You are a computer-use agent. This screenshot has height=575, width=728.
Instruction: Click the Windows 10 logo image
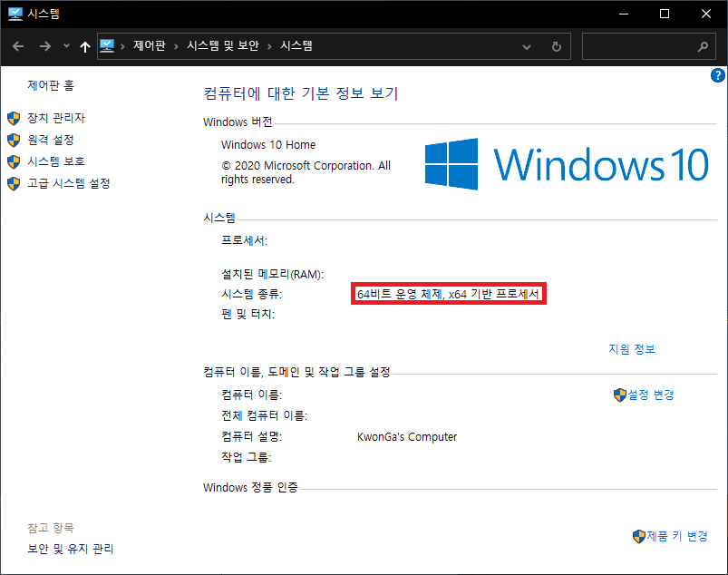tap(567, 164)
